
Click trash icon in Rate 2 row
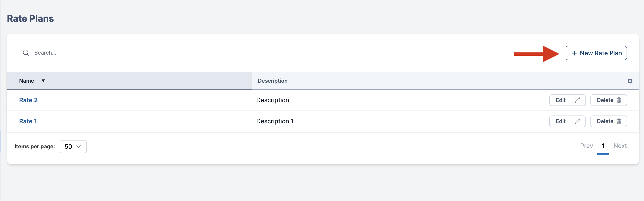coord(619,100)
